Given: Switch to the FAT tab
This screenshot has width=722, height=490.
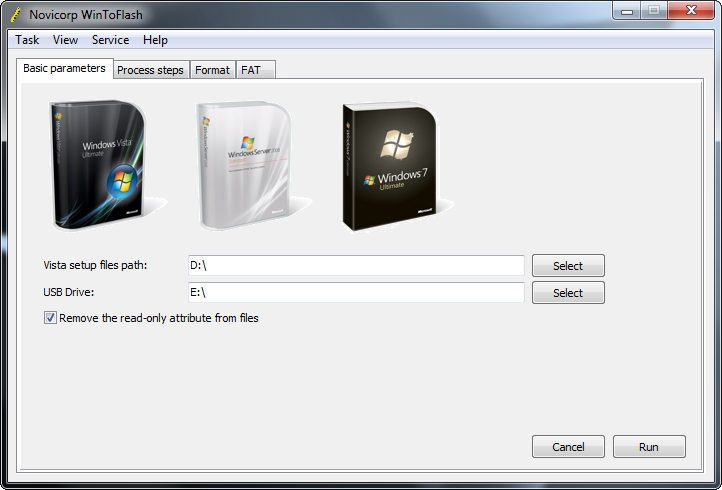Looking at the screenshot, I should (256, 70).
